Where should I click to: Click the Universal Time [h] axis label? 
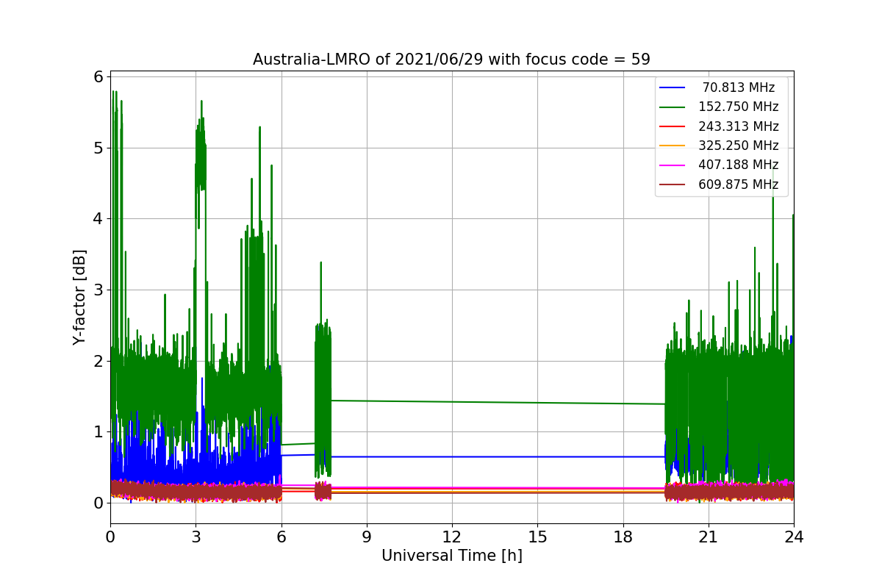[x=451, y=556]
